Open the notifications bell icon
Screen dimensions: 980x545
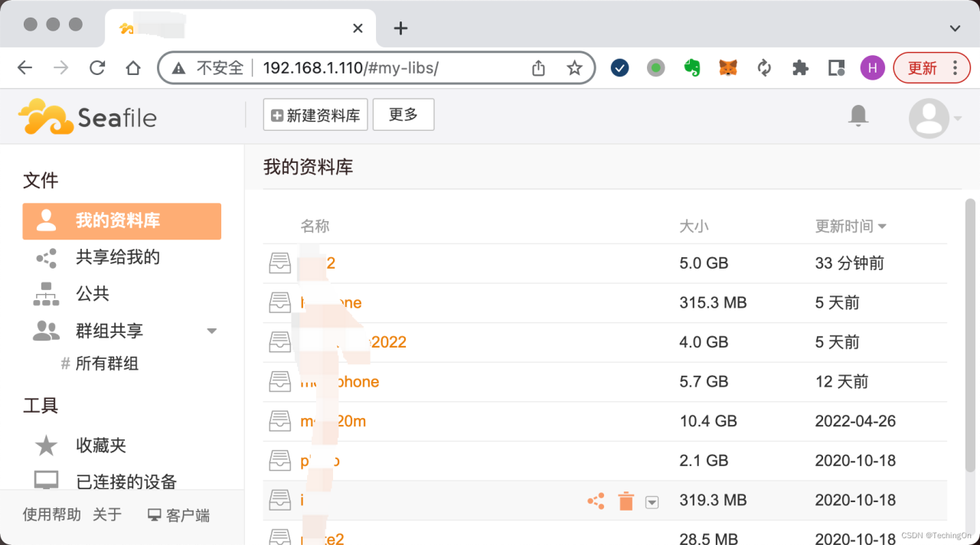(858, 116)
